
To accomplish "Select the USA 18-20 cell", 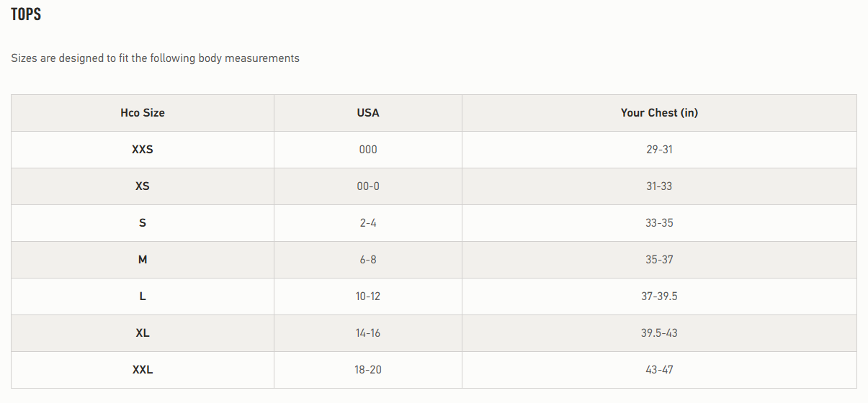I will pyautogui.click(x=368, y=370).
